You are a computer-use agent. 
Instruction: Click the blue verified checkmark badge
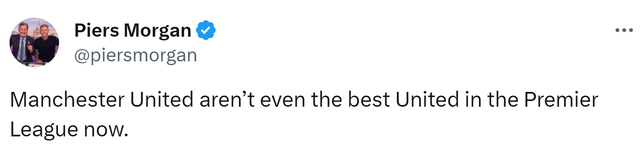[205, 30]
